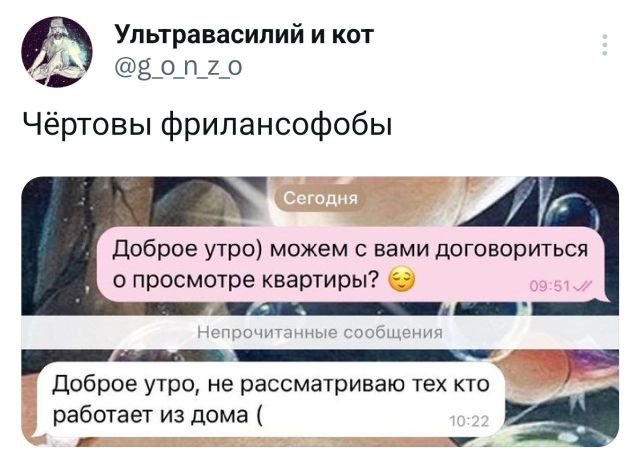Click the Непрочитанные сообщения divider bar
Viewport: 640px width, 464px height.
point(320,333)
